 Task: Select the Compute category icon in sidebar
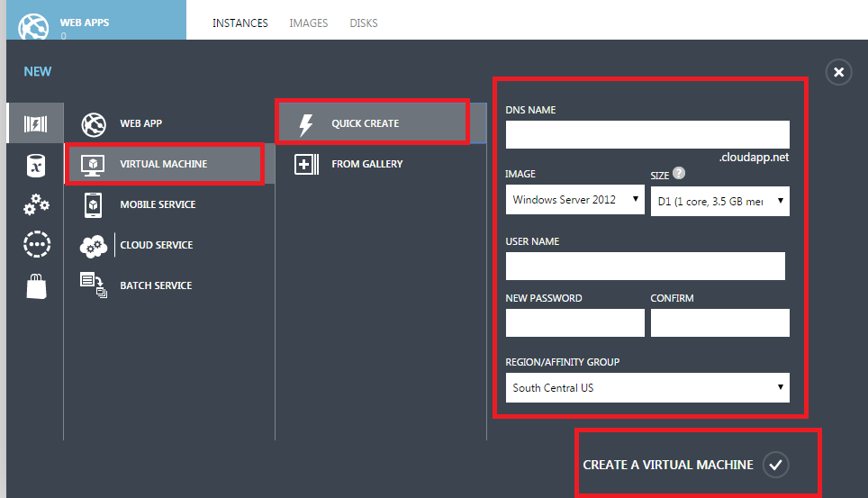[35, 123]
